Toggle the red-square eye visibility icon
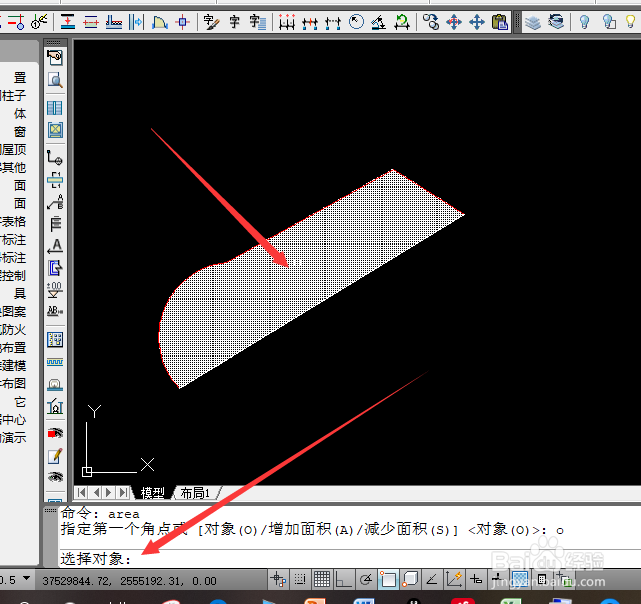 pyautogui.click(x=55, y=433)
